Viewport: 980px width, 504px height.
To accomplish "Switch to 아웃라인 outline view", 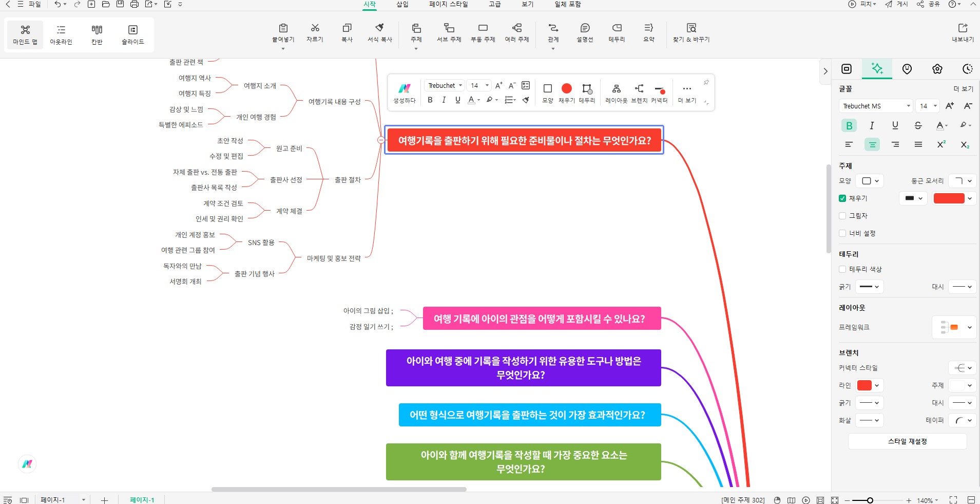I will [61, 34].
